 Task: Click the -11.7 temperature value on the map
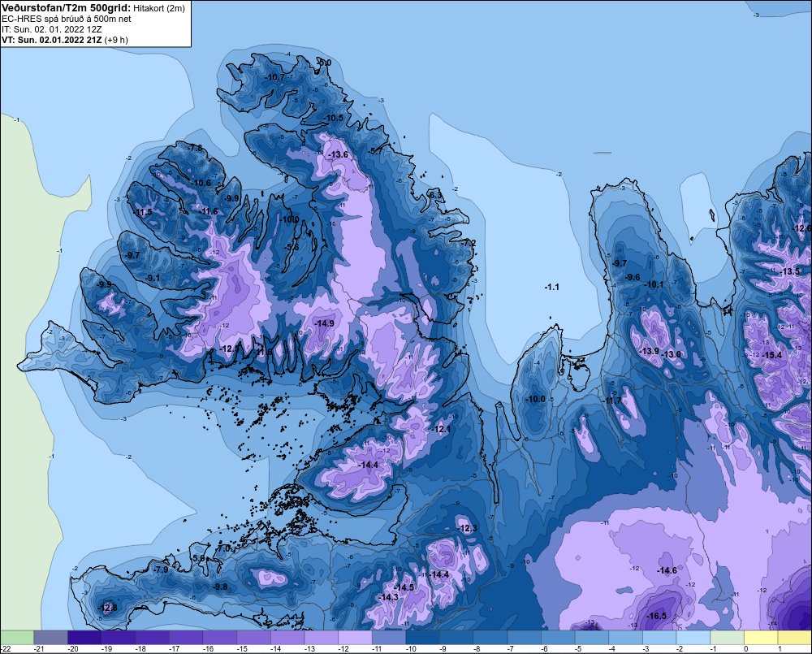[x=612, y=401]
